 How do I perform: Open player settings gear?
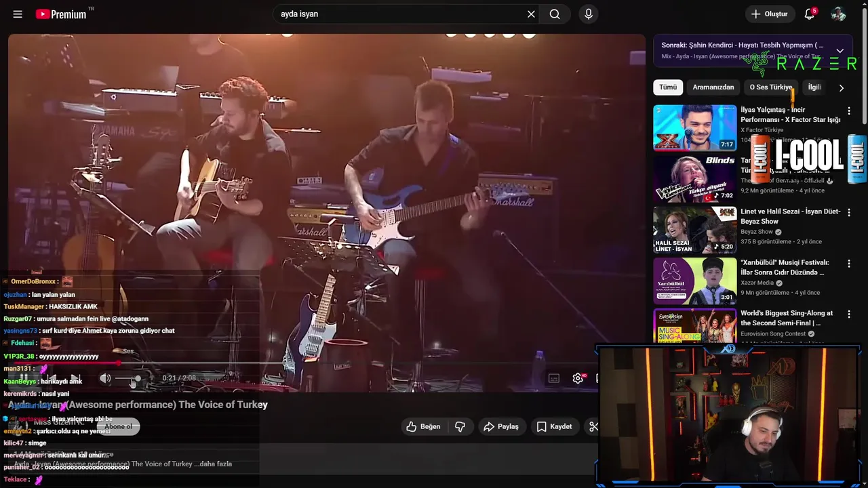pos(578,378)
